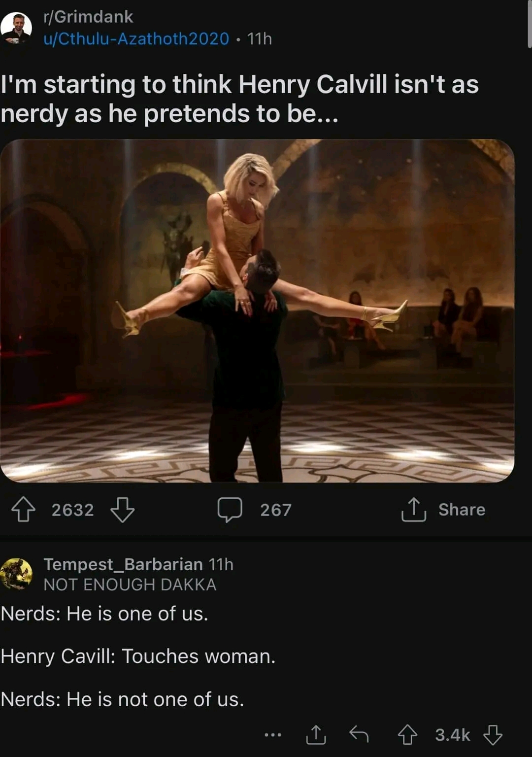Upvote the post with 2632 points
The height and width of the screenshot is (757, 532).
pos(23,509)
